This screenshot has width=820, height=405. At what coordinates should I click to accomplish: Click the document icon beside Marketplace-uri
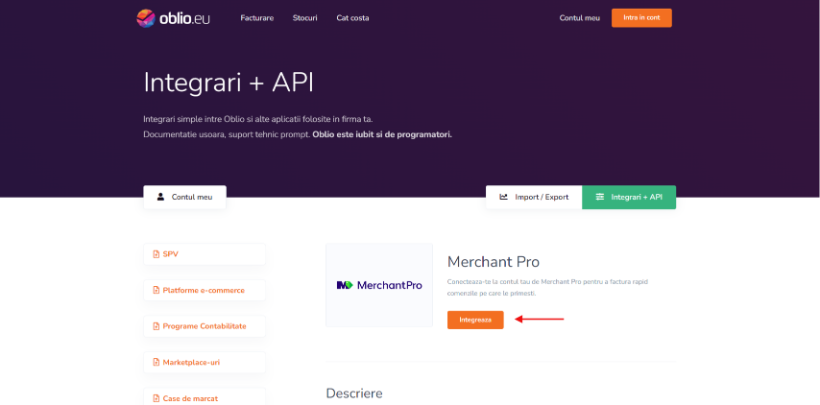click(156, 362)
